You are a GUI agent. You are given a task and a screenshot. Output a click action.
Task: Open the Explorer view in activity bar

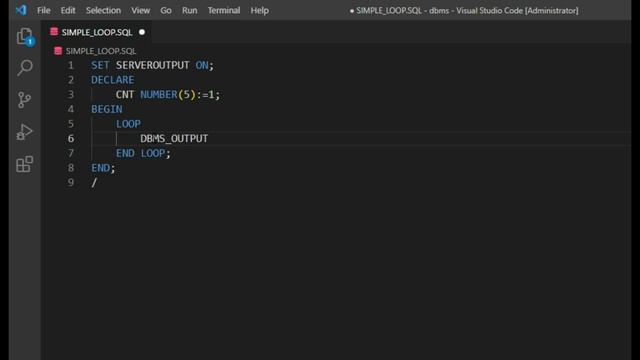(x=25, y=37)
